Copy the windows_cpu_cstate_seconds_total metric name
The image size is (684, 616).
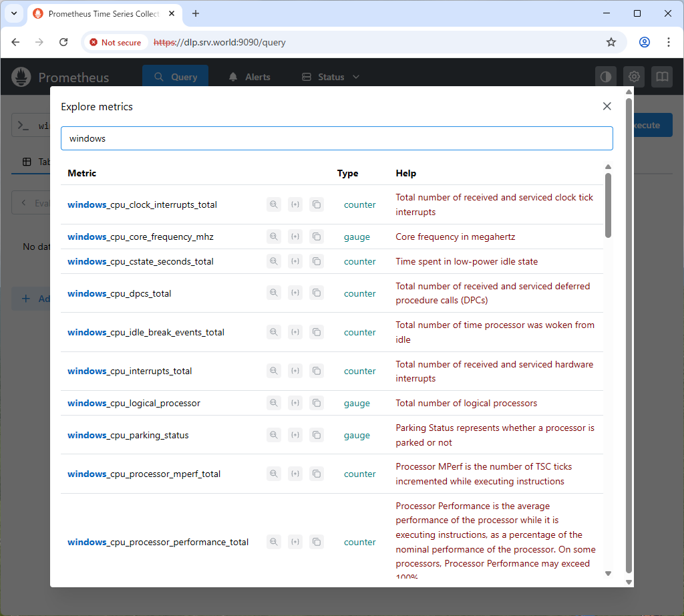317,261
